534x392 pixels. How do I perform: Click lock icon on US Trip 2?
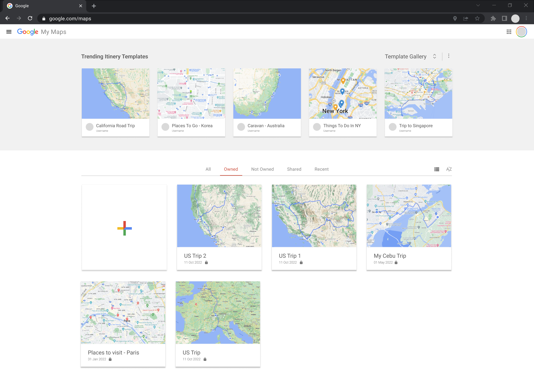[x=206, y=262]
